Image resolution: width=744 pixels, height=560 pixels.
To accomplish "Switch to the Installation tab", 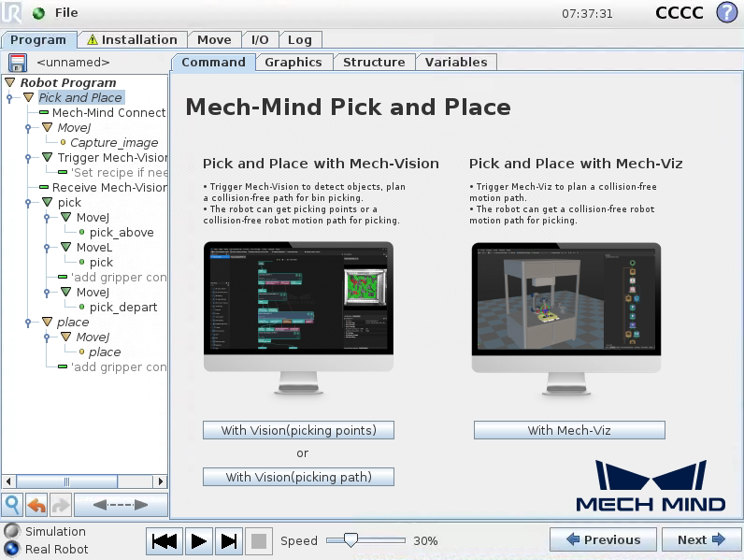I will (132, 40).
